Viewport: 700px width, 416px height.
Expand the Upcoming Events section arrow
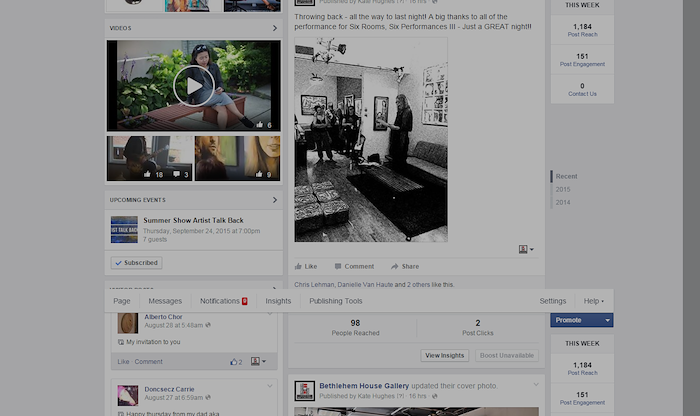(275, 200)
